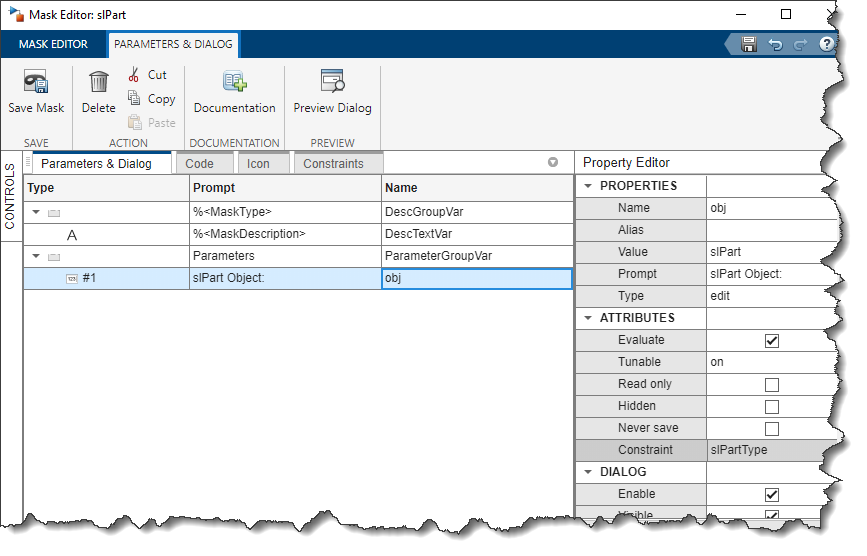Launch Preview Dialog from the ribbon
The width and height of the screenshot is (867, 556).
tap(332, 82)
